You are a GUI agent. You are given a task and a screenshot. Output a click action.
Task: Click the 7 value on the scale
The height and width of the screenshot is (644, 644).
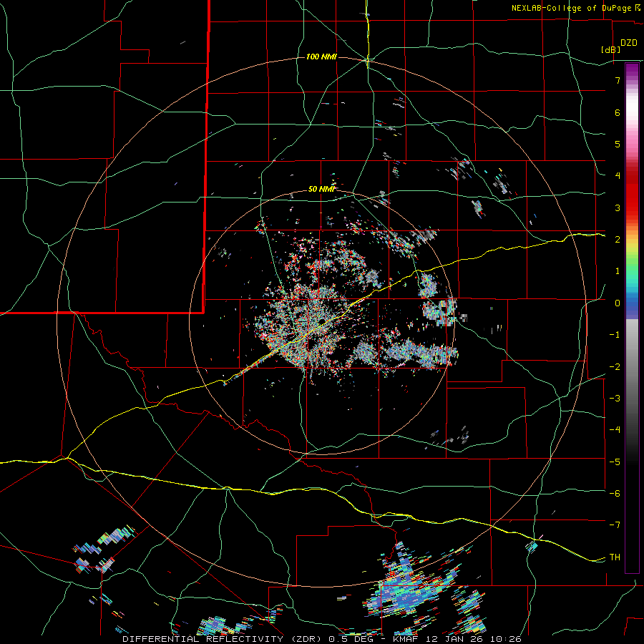[618, 80]
